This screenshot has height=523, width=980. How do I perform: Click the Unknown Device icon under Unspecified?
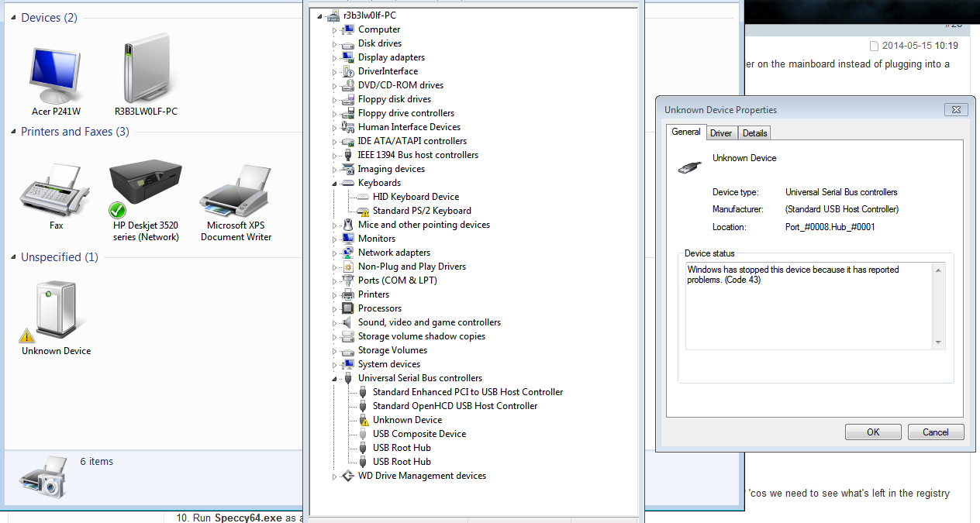56,311
